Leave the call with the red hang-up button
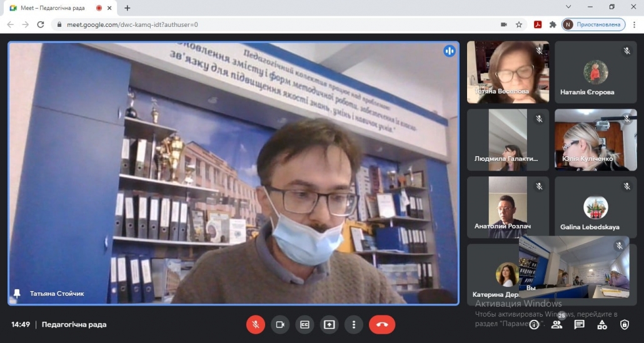This screenshot has height=343, width=644. coord(382,324)
